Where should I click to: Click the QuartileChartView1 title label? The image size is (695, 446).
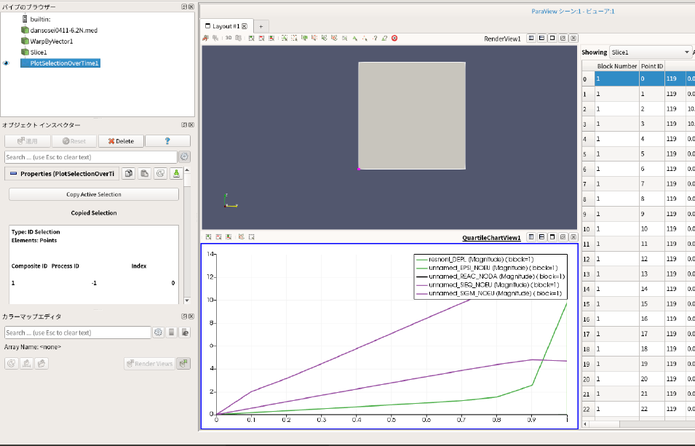tap(491, 238)
